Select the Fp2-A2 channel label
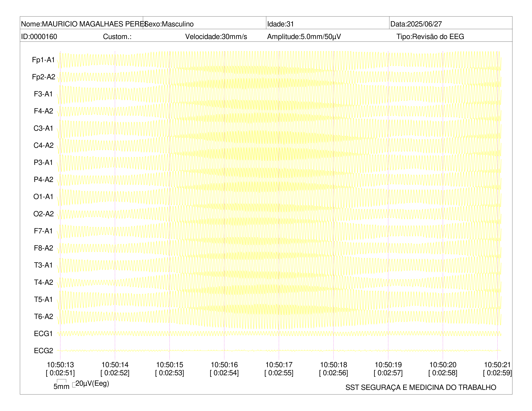Image resolution: width=532 pixels, height=411 pixels. coord(43,77)
